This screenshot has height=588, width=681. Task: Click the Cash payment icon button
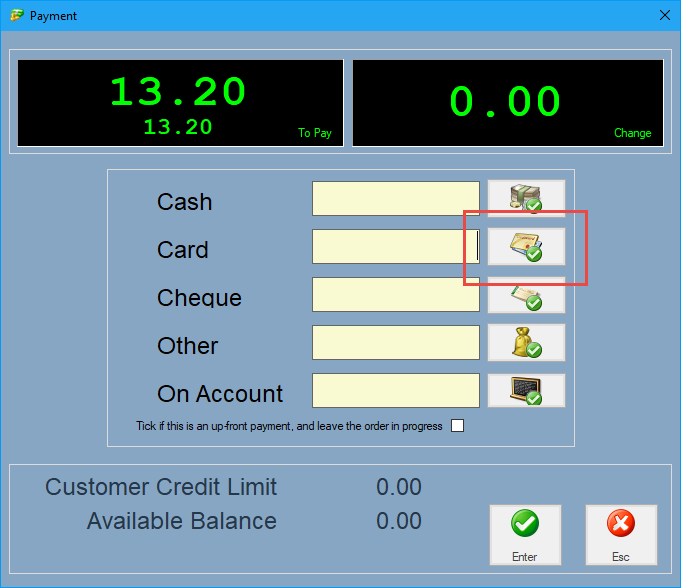[526, 198]
